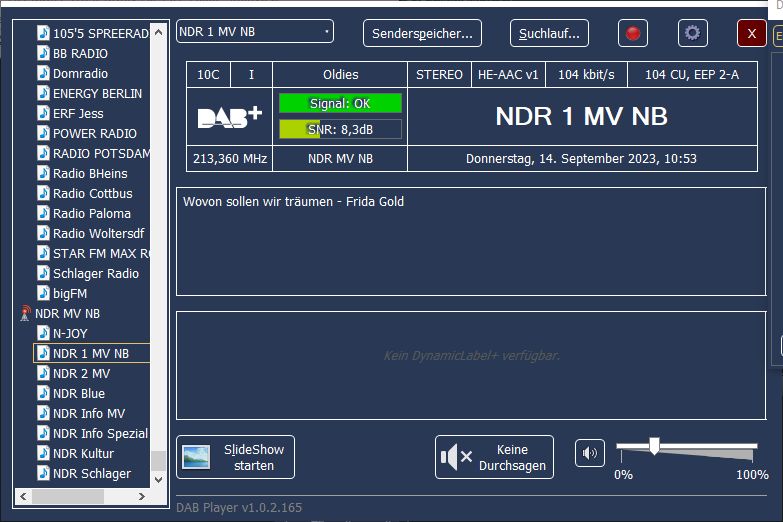
Task: Open settings via the gear icon
Action: click(x=693, y=33)
